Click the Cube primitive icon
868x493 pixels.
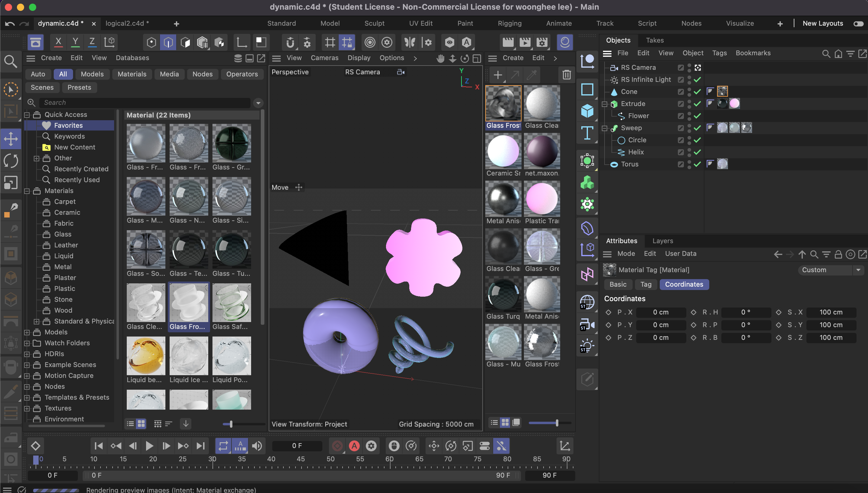click(587, 111)
